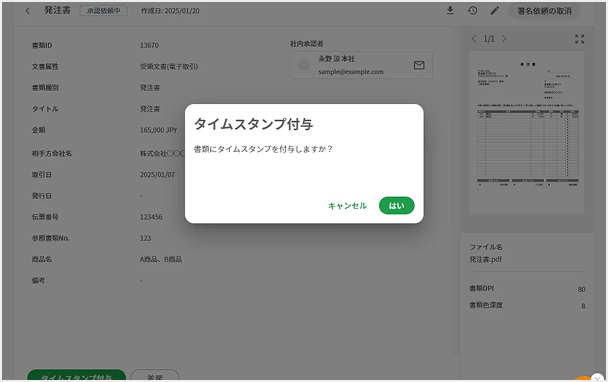Click the 永野 涼 本社 approver name
The height and width of the screenshot is (382, 608).
point(337,59)
